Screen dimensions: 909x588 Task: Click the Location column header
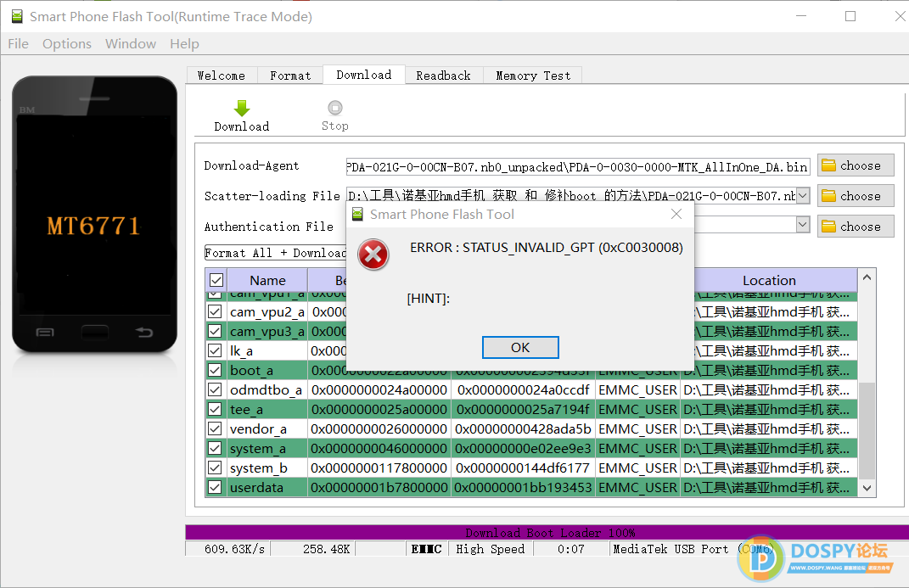pyautogui.click(x=769, y=280)
